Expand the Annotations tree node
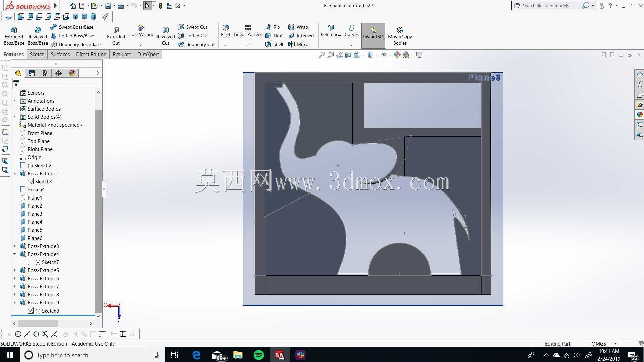644x362 pixels. pyautogui.click(x=15, y=101)
